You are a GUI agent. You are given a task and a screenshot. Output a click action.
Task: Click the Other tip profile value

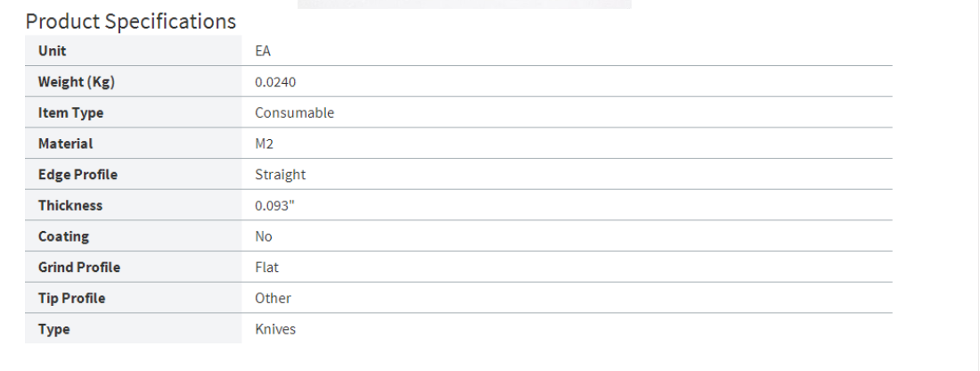click(x=273, y=299)
